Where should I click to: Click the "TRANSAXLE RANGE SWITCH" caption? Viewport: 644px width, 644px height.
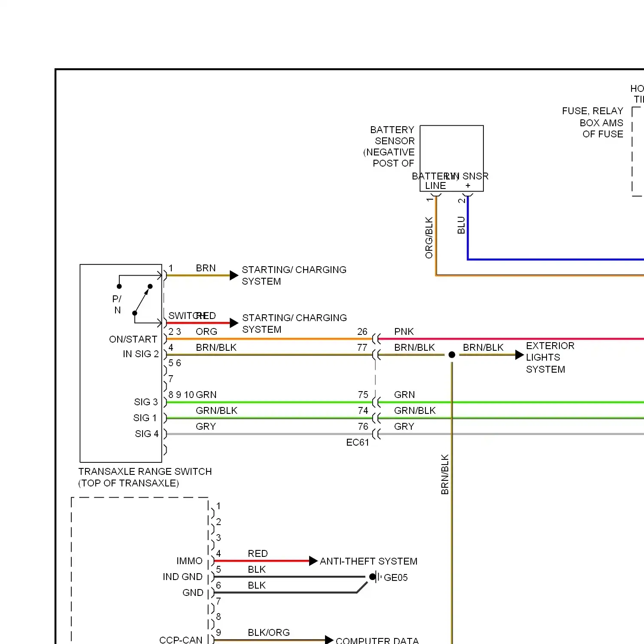[145, 471]
